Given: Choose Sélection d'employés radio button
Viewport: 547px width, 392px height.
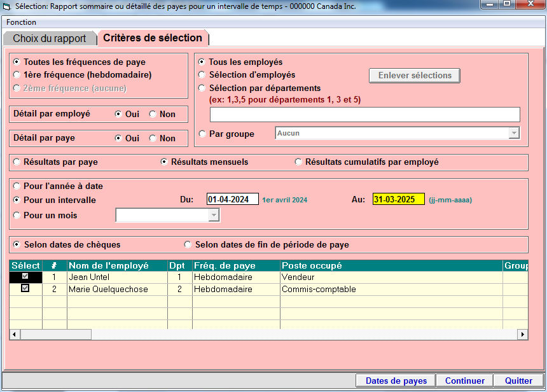Looking at the screenshot, I should (x=202, y=75).
